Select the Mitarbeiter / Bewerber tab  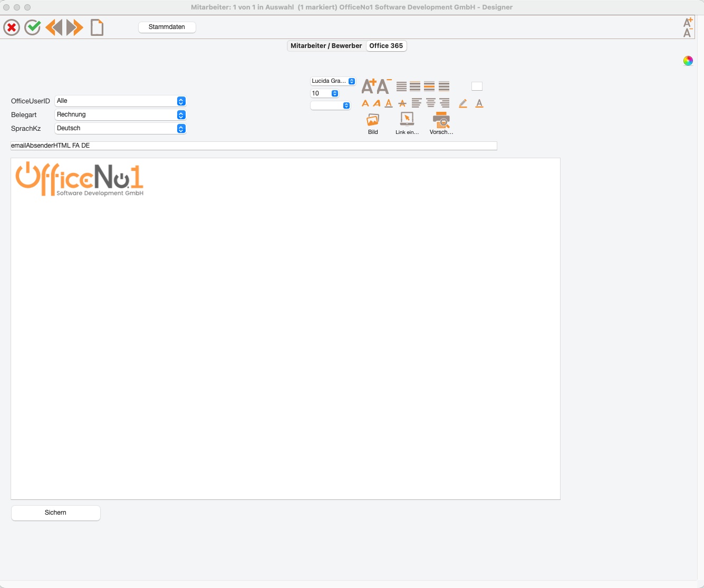click(x=326, y=46)
